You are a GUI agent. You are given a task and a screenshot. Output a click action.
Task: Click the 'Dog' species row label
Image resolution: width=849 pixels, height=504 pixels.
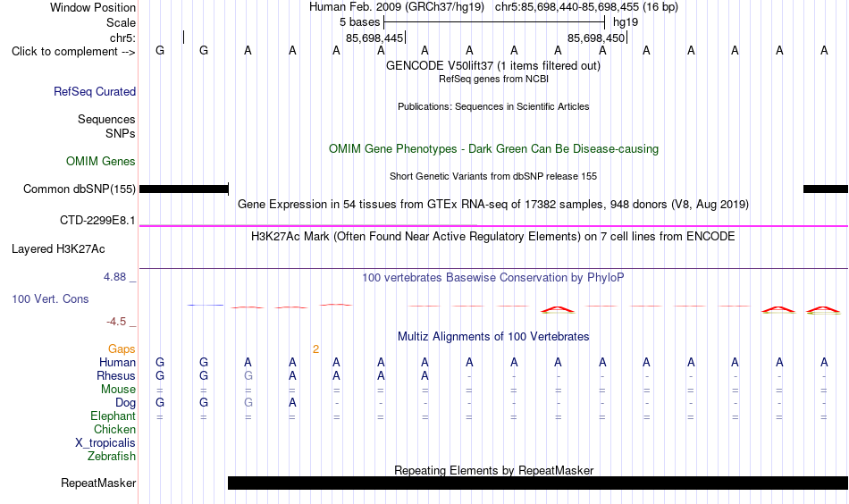(x=125, y=403)
